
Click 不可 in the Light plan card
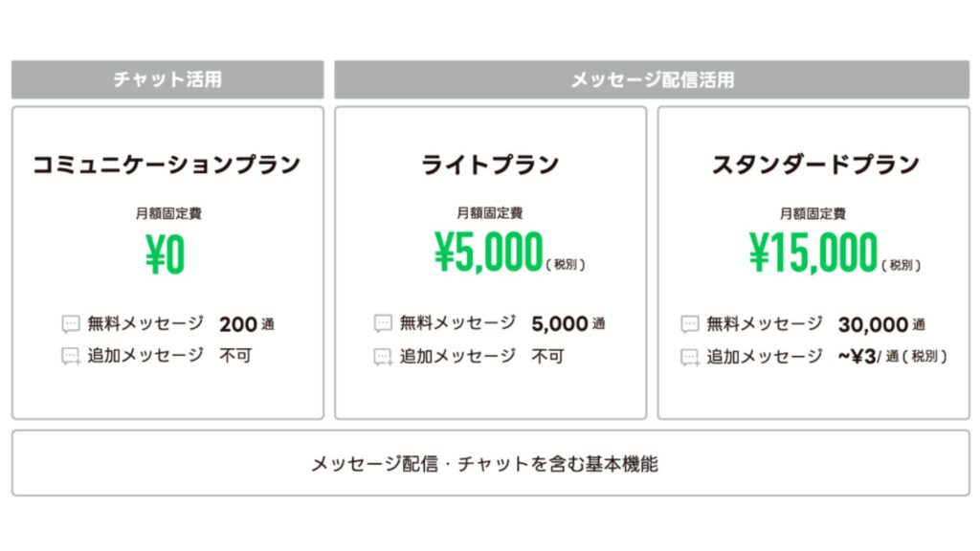click(x=547, y=357)
